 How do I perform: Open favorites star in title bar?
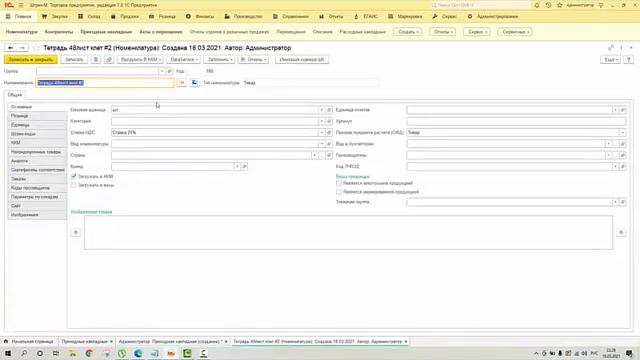tap(560, 5)
